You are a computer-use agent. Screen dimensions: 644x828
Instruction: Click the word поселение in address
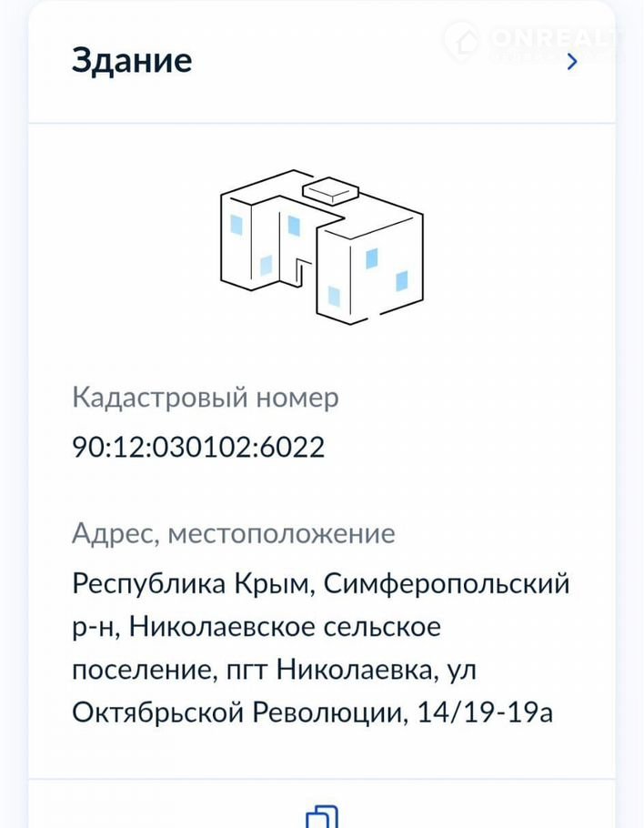click(x=143, y=670)
